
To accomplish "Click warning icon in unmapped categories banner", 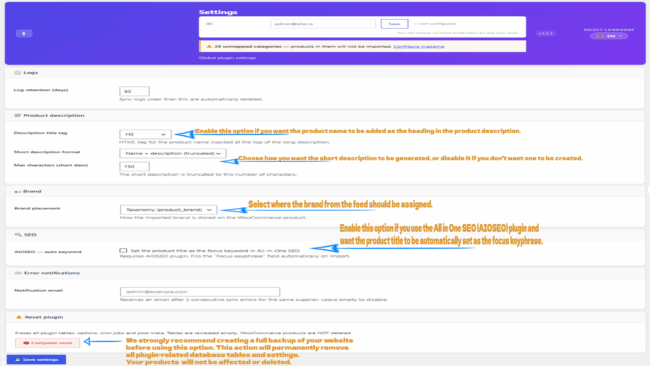I will 209,46.
